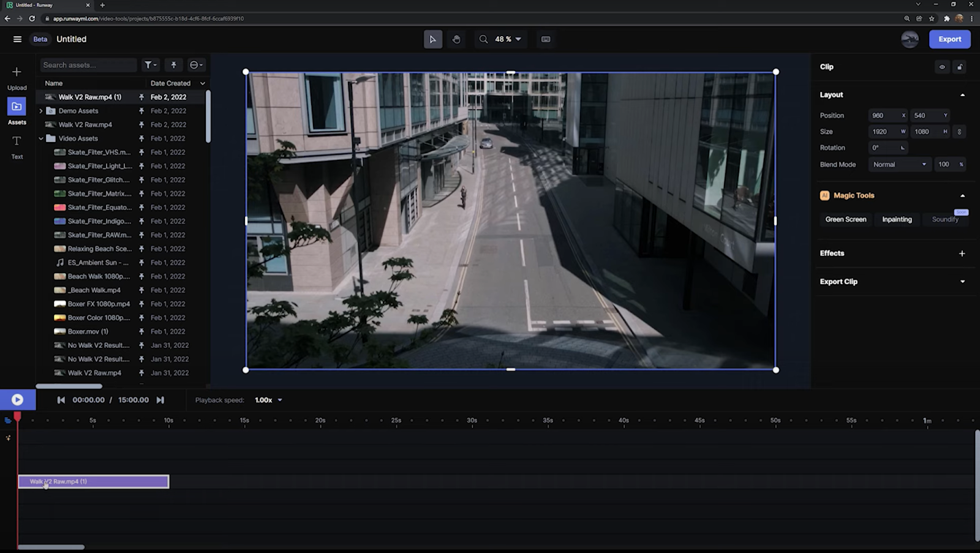Viewport: 980px width, 553px height.
Task: Click the Export button
Action: pos(950,39)
